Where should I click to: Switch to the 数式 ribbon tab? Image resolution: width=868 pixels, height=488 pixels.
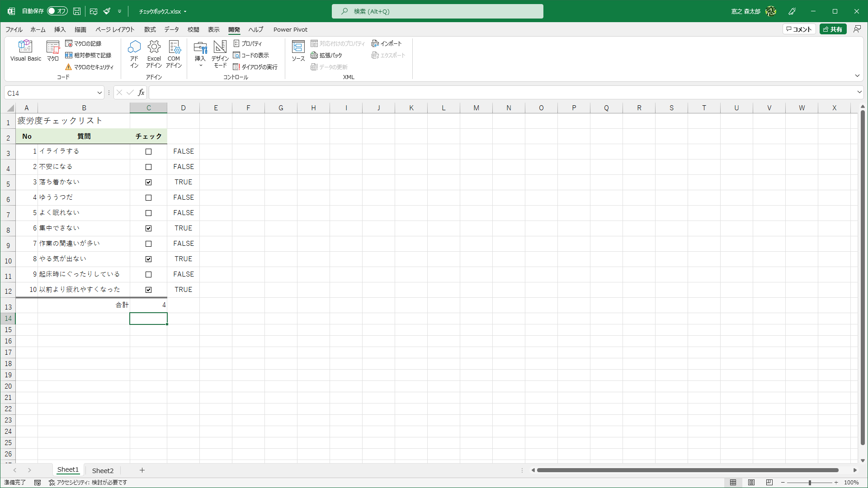tap(150, 30)
